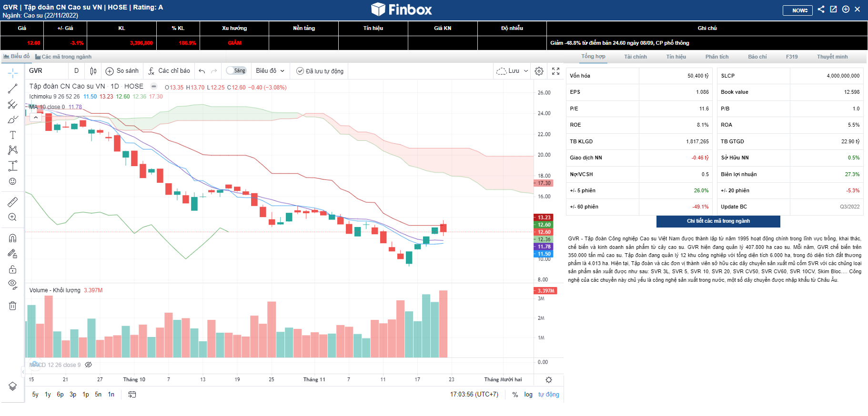868x416 pixels.
Task: Hide all drawings with eye icon
Action: (x=13, y=285)
